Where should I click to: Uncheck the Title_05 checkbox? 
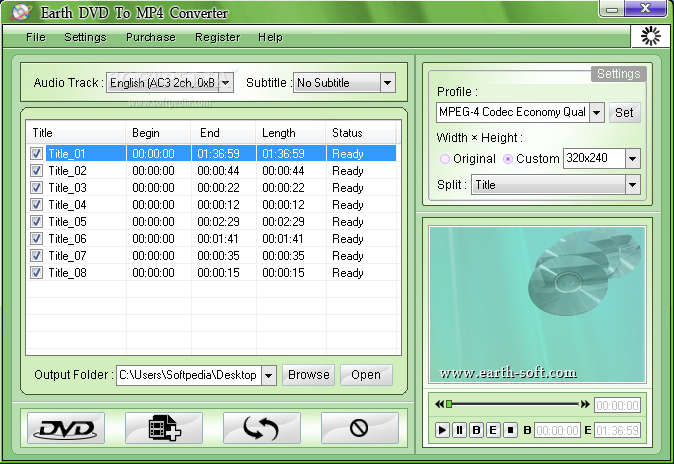click(x=37, y=221)
